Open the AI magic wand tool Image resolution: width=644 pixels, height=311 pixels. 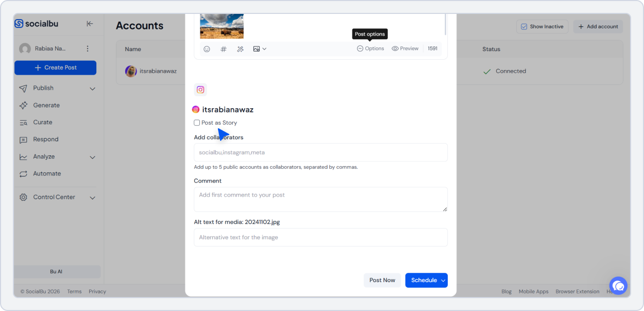[240, 49]
